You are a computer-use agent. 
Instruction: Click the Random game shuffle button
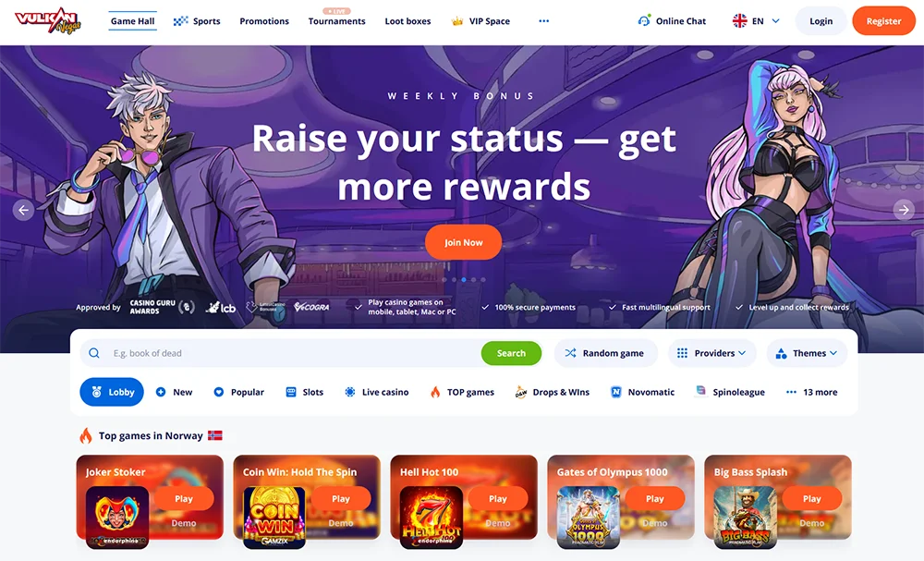click(606, 353)
